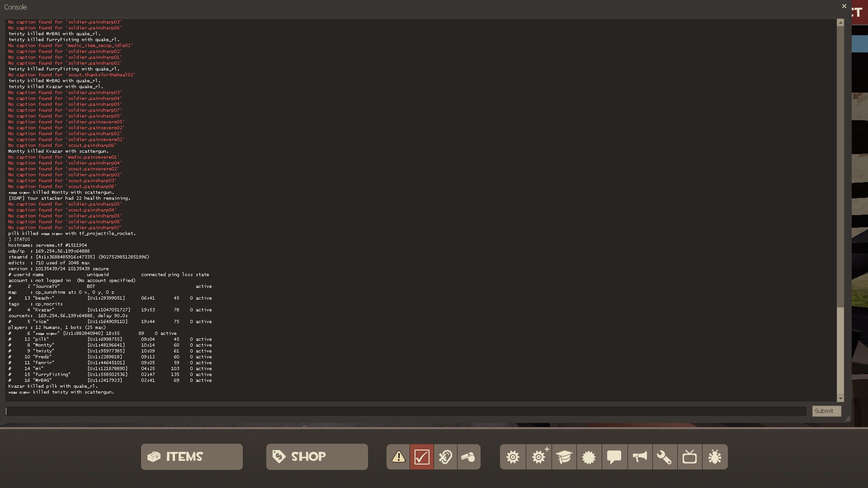The width and height of the screenshot is (868, 488).
Task: Click the console scrollbar down arrow
Action: (x=840, y=398)
